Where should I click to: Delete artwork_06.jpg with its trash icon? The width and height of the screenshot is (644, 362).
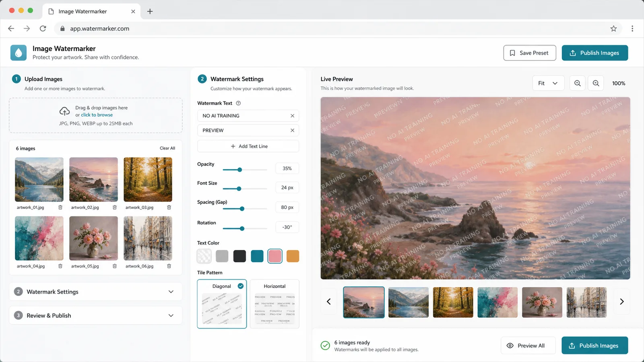tap(169, 266)
